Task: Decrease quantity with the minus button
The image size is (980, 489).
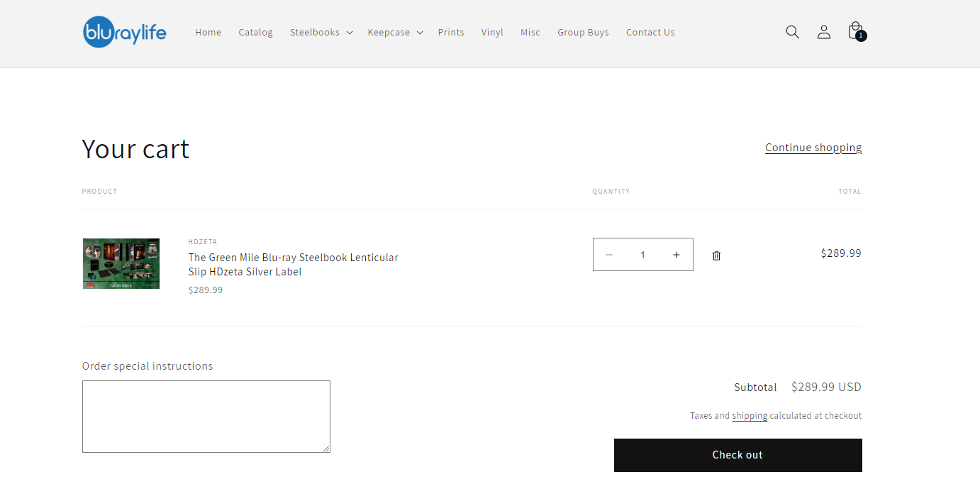Action: point(608,255)
